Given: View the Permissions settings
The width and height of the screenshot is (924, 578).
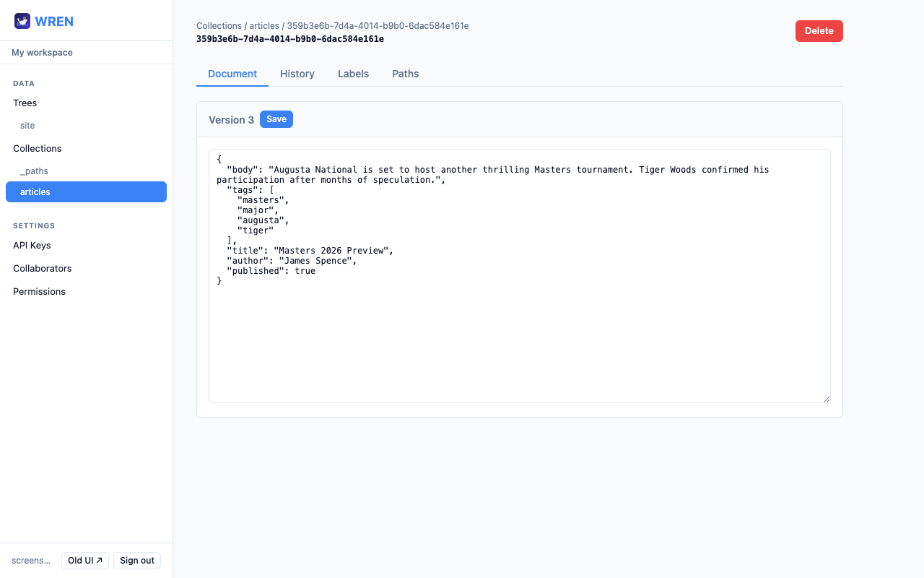Looking at the screenshot, I should click(x=39, y=291).
